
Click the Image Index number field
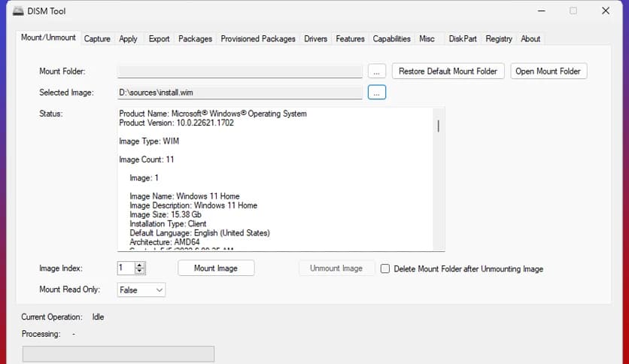coord(126,268)
